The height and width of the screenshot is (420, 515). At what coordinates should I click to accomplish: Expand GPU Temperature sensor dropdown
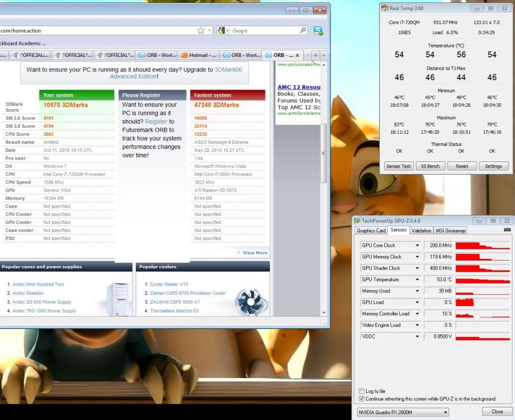[417, 280]
